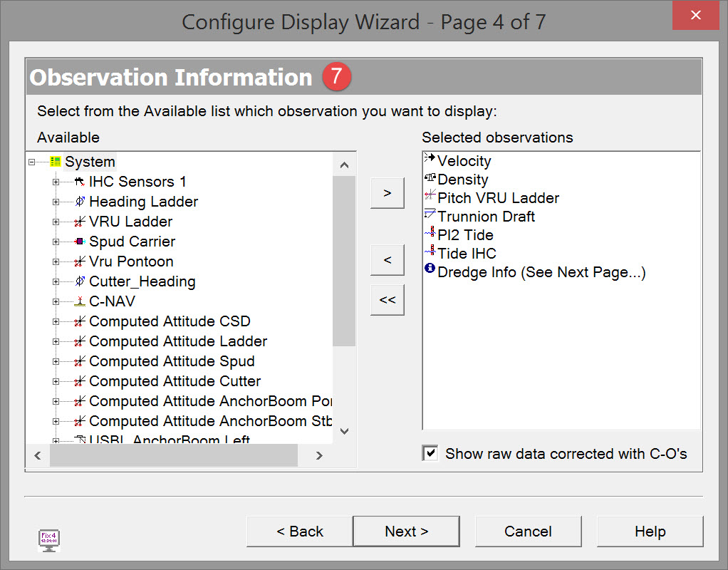Click the Velocity arrow icon
728x570 pixels.
pyautogui.click(x=430, y=159)
